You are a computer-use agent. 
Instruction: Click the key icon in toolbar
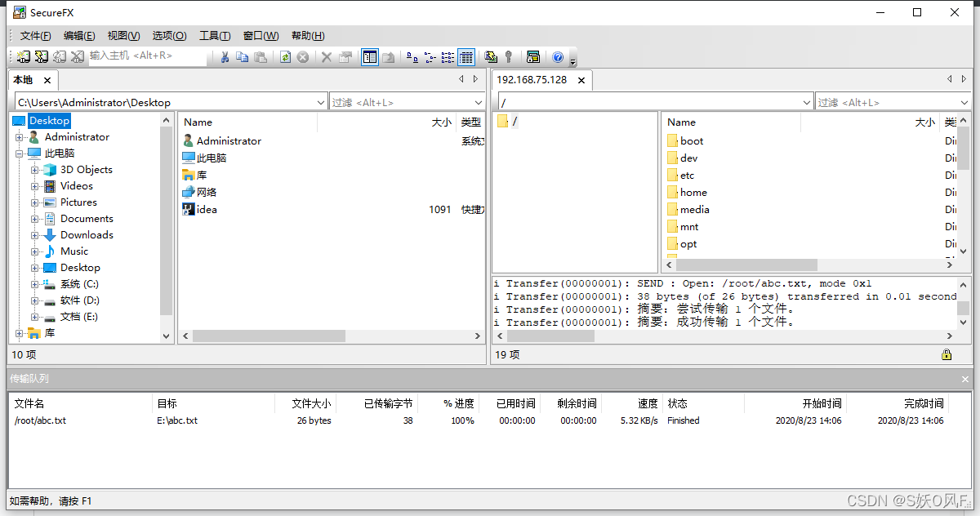pos(509,57)
